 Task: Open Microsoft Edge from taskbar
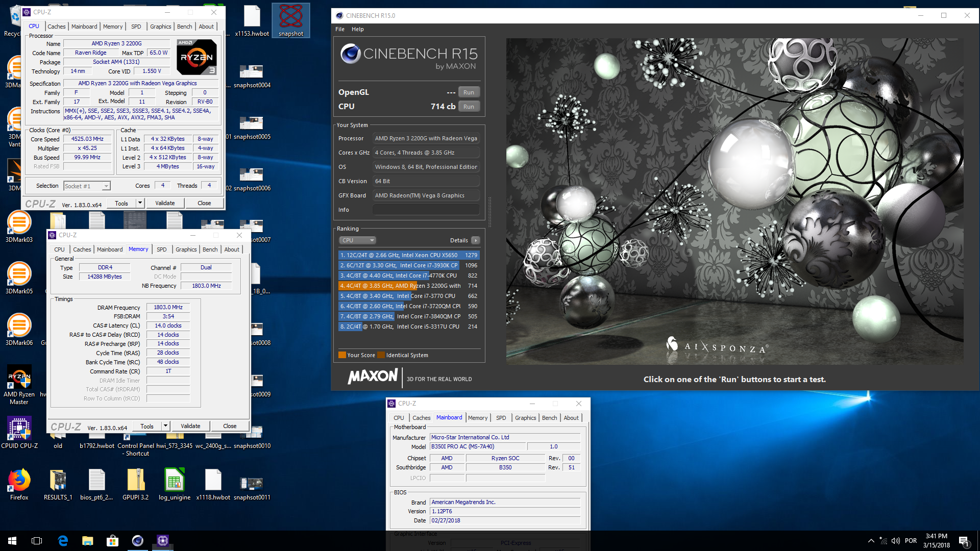[x=63, y=541]
